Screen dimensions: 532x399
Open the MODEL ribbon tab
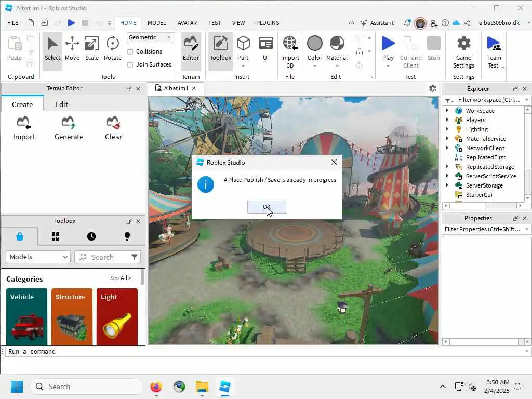[156, 23]
